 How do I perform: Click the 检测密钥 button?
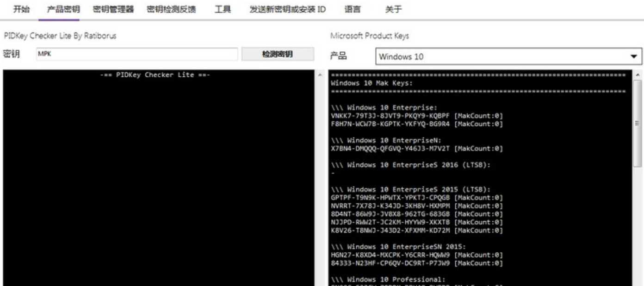278,54
